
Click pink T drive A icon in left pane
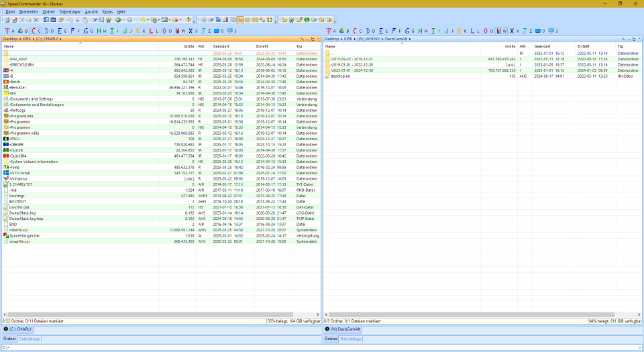(7, 31)
